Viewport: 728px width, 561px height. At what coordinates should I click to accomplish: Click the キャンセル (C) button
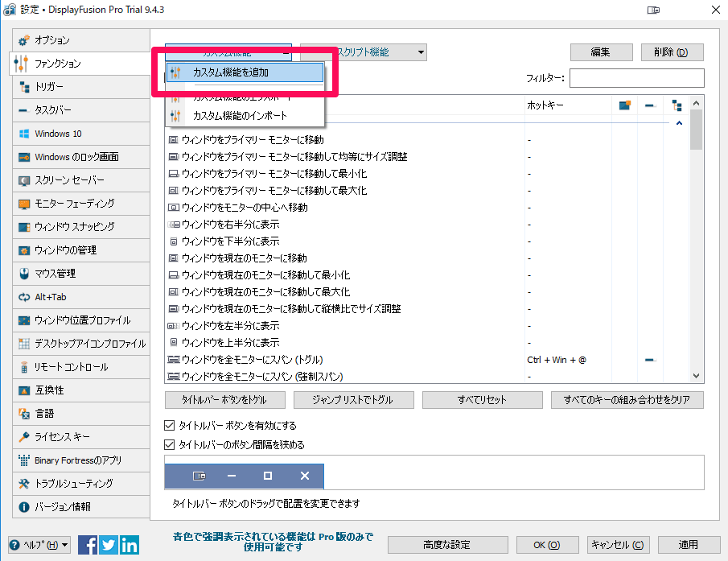click(619, 545)
